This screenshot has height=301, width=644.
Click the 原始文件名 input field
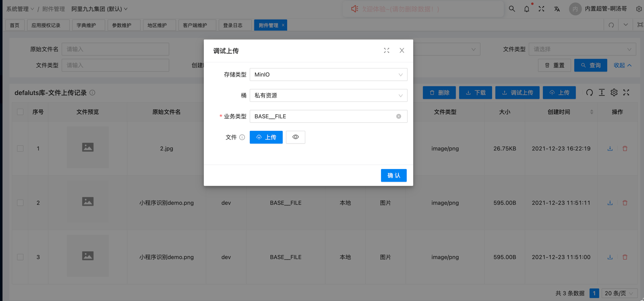point(115,49)
